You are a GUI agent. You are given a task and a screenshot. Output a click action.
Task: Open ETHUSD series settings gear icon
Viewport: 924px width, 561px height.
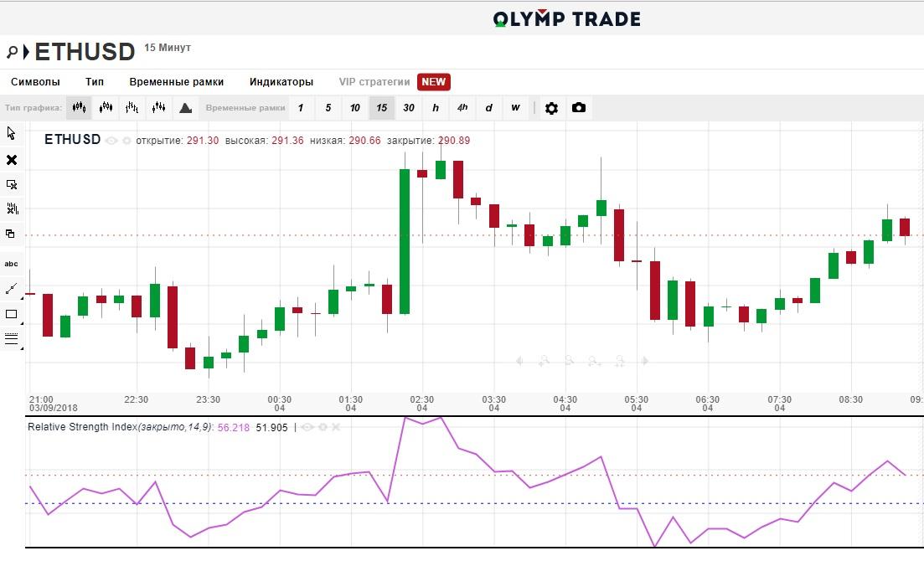coord(126,141)
